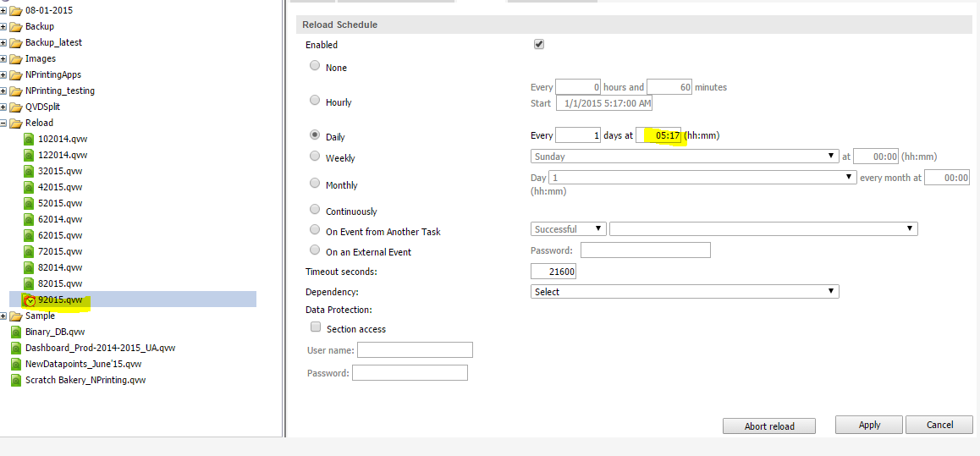Select the 92015.qvw tree row
This screenshot has height=456, width=980.
[133, 299]
